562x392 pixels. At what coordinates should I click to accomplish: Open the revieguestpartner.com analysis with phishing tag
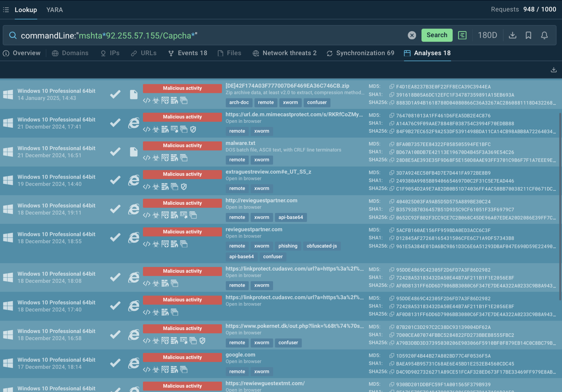click(x=254, y=229)
